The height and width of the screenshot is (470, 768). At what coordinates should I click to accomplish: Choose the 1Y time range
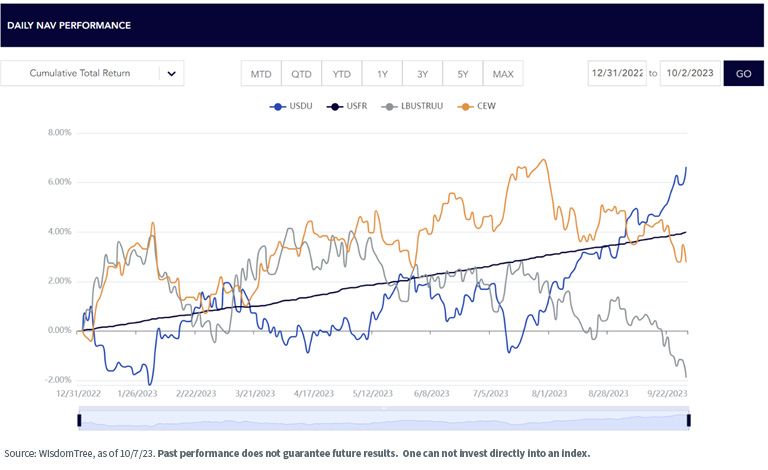pos(382,73)
